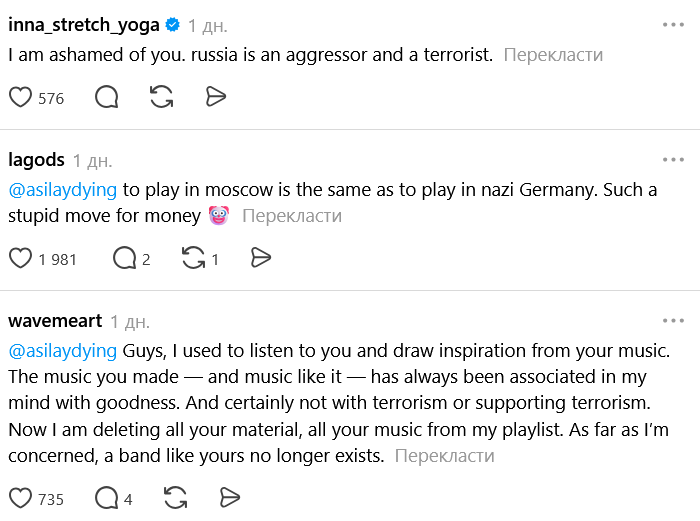Translate the lagods comment via Перекласти

pos(292,215)
